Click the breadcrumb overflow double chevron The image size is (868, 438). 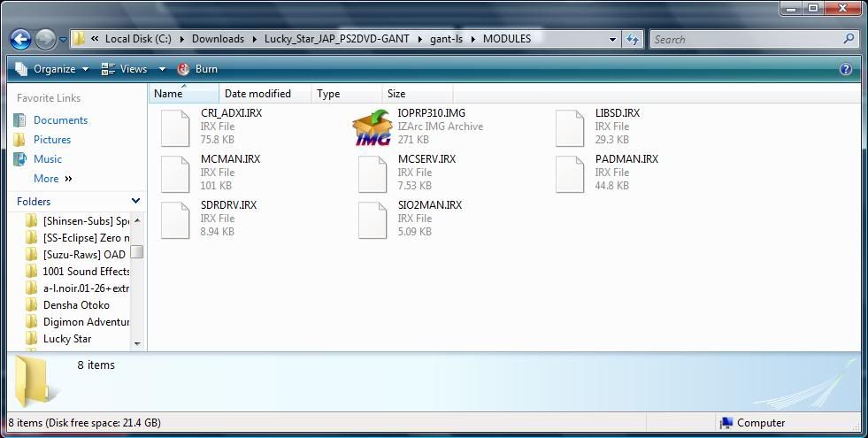coord(95,39)
